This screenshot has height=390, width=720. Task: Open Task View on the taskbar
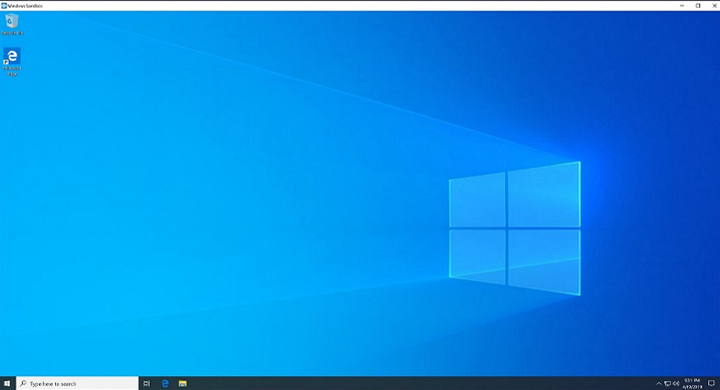147,383
